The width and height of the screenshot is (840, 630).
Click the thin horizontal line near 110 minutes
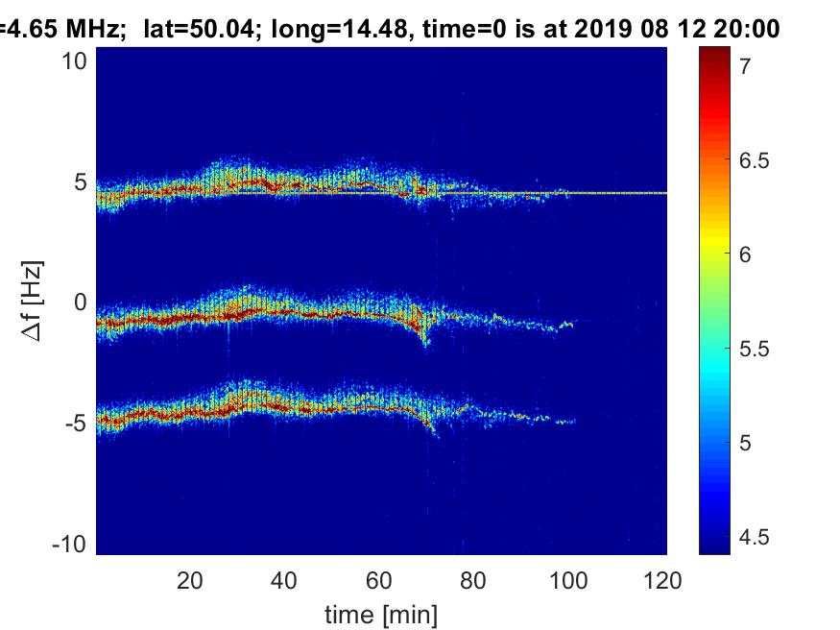pyautogui.click(x=617, y=193)
